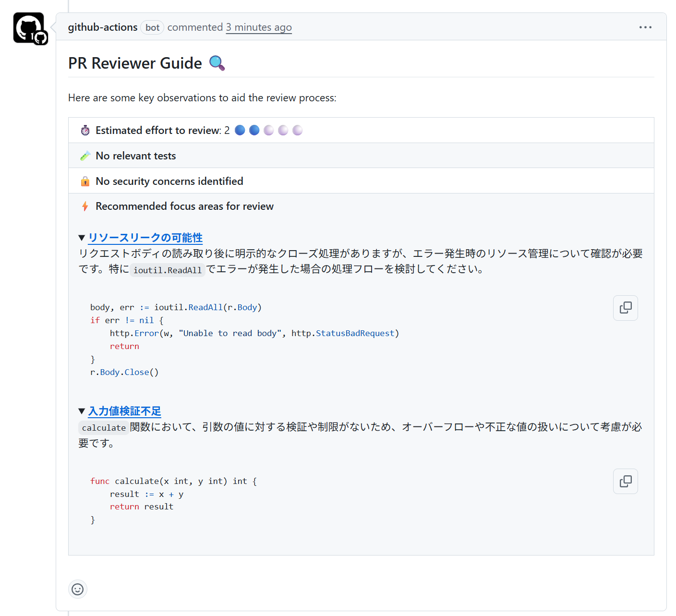676x616 pixels.
Task: Click the magnifying glass in PR Reviewer Guide heading
Action: click(217, 63)
